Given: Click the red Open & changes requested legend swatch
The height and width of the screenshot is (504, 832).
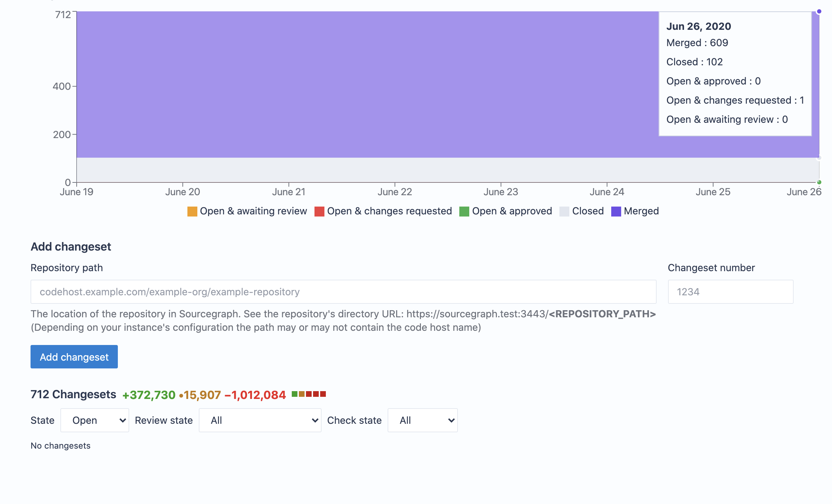Looking at the screenshot, I should click(319, 212).
